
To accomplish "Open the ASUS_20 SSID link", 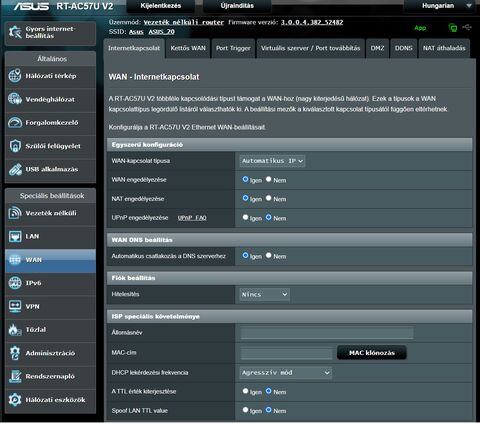I will click(x=162, y=32).
